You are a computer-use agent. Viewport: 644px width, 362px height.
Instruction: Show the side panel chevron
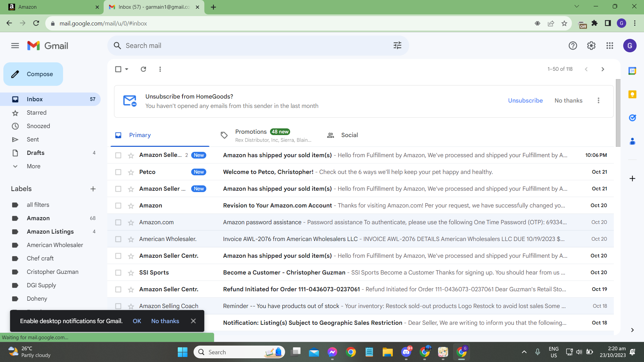pos(632,330)
